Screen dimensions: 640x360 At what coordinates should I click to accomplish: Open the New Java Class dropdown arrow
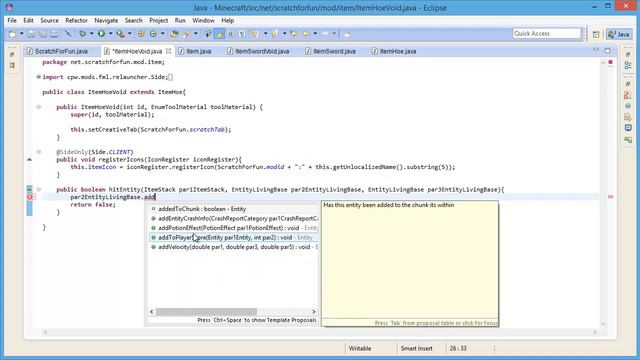pyautogui.click(x=162, y=34)
